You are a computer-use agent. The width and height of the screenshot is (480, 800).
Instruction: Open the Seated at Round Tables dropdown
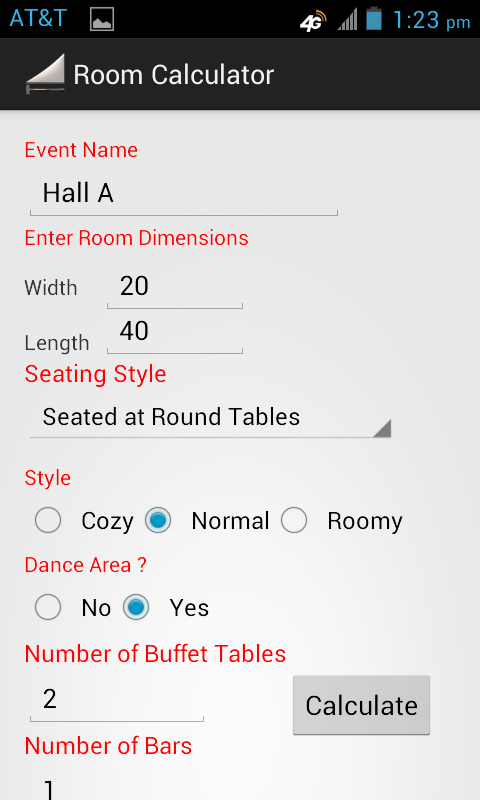pyautogui.click(x=210, y=417)
